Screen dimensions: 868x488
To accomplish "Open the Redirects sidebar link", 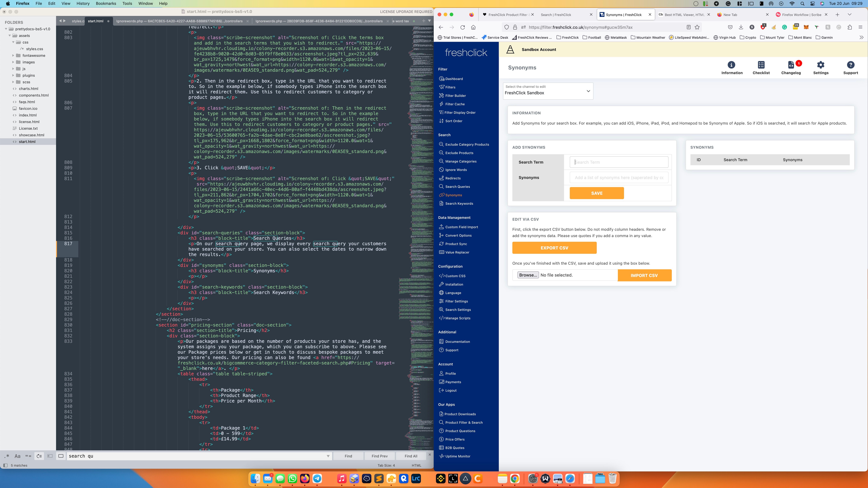I will click(x=453, y=178).
